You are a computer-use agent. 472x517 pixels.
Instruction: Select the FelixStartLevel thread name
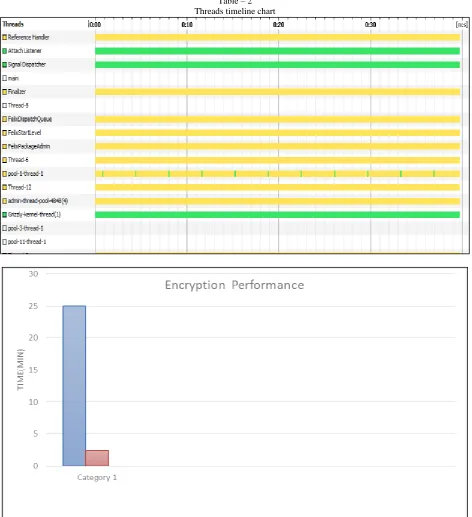pos(24,133)
